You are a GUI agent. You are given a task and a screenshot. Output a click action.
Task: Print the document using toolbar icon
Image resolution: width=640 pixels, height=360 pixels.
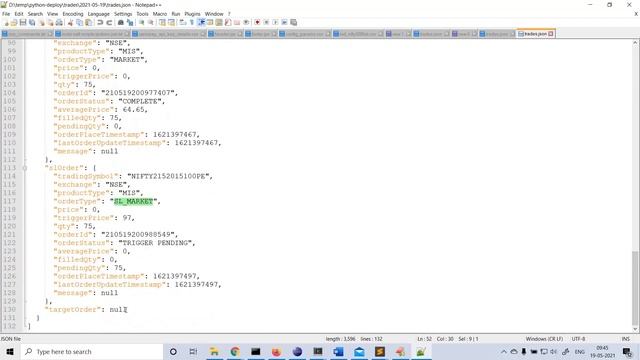pyautogui.click(x=59, y=22)
